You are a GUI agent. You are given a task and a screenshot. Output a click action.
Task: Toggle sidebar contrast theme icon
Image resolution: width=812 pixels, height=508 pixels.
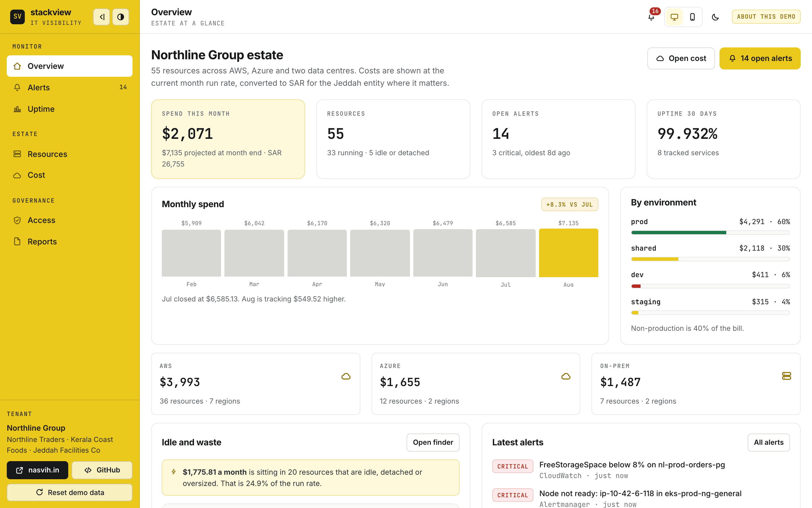coord(120,17)
